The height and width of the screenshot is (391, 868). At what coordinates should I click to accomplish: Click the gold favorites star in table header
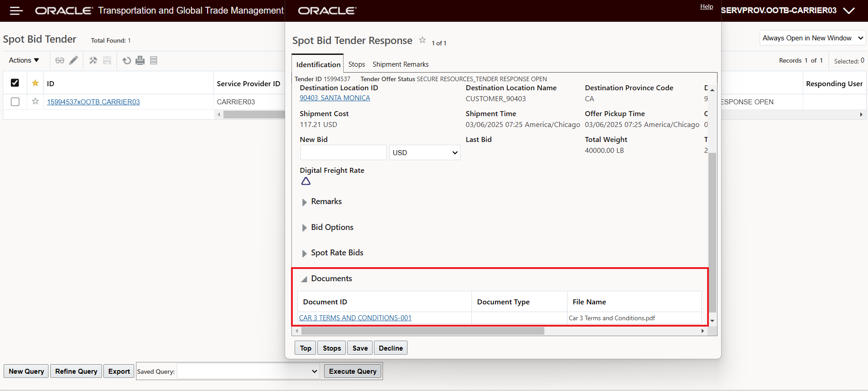tap(35, 83)
